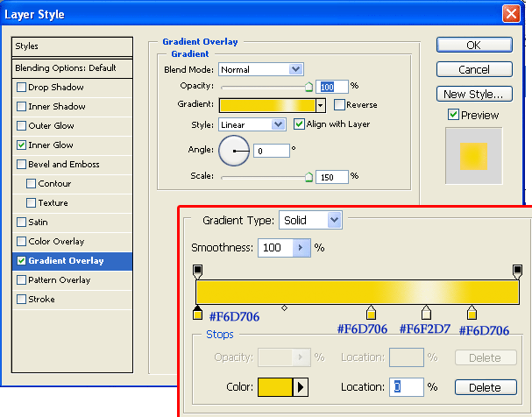Viewport: 532px width, 417px height.
Task: Close the Layer Style dialog
Action: (511, 14)
